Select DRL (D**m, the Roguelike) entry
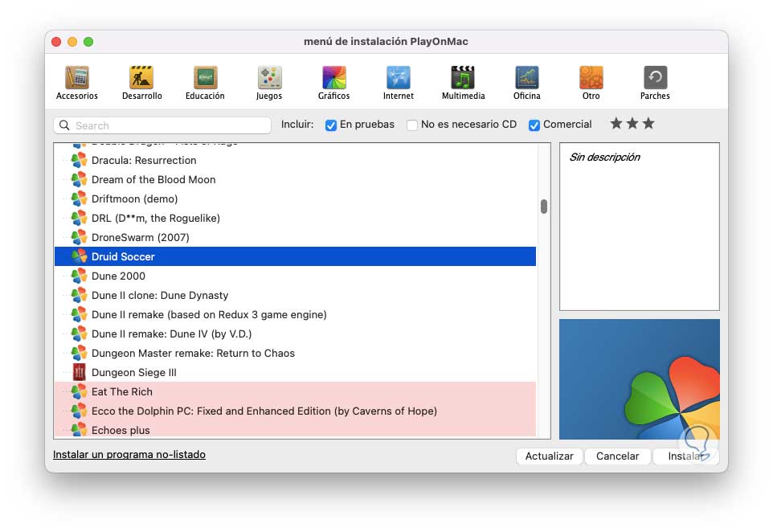773x532 pixels. 295,218
